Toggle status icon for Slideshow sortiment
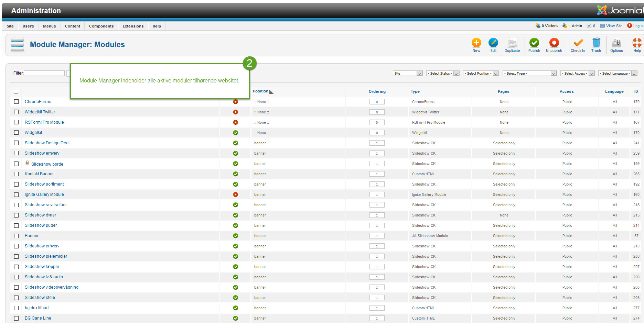The image size is (644, 323). [235, 184]
